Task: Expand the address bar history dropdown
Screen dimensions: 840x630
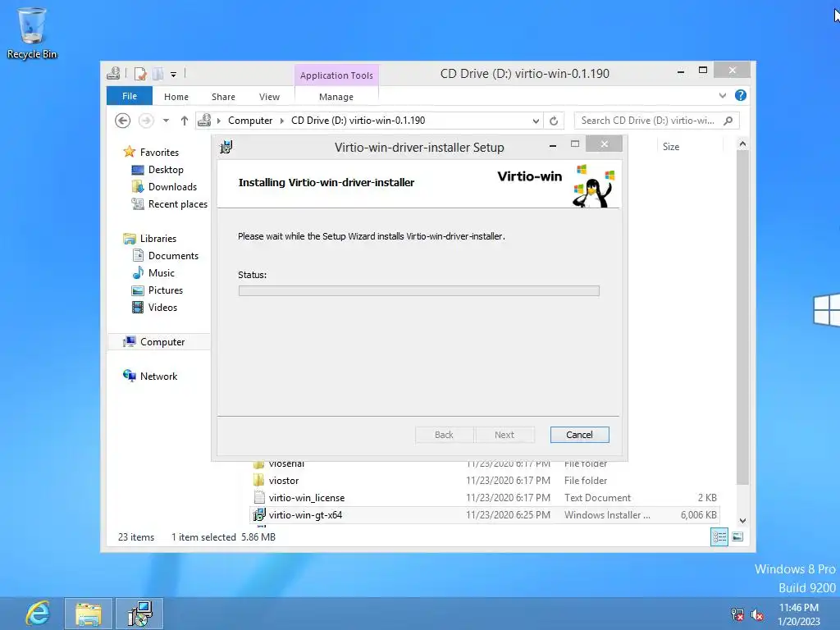Action: 535,121
